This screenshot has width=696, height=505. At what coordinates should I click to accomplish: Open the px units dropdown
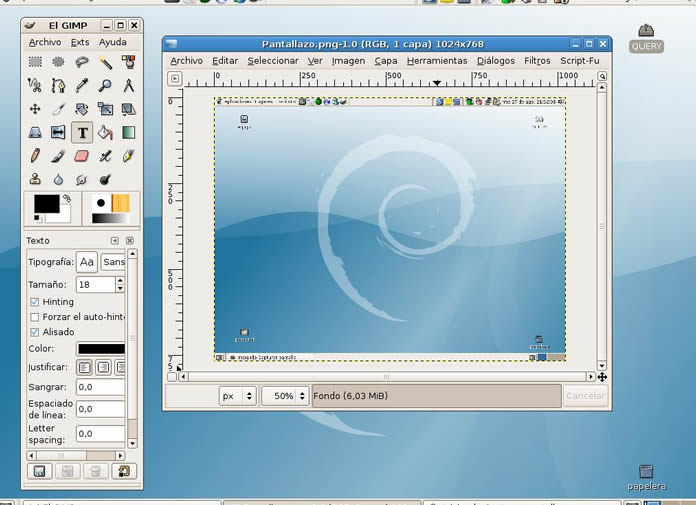(237, 396)
